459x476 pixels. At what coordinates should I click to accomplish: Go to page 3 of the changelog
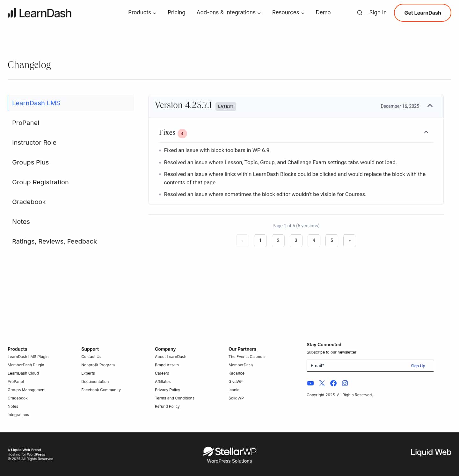296,241
